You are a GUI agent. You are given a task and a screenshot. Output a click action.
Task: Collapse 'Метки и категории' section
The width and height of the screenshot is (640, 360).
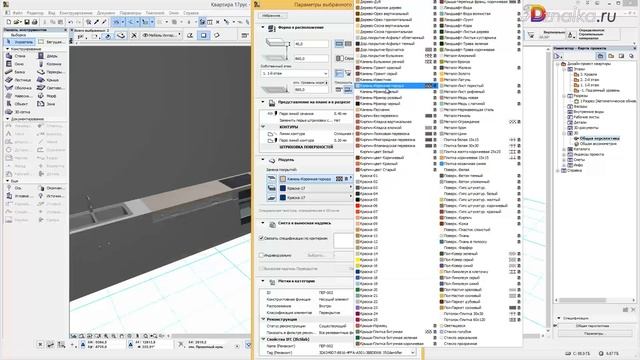coord(263,281)
